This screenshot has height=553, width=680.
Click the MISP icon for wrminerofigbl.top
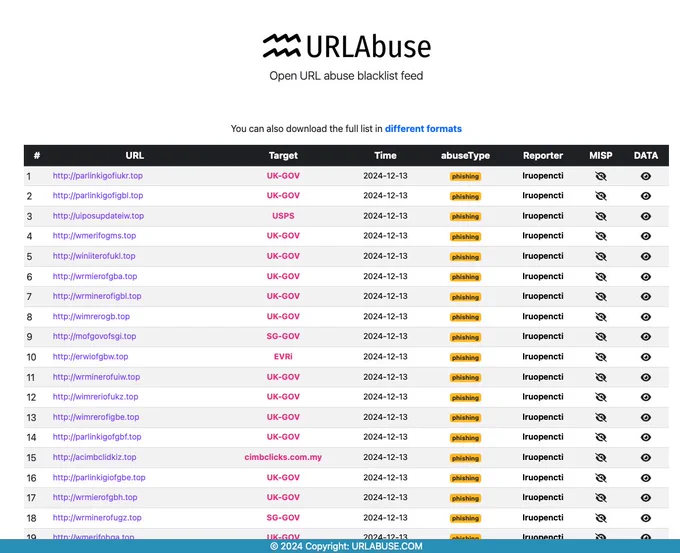[601, 297]
